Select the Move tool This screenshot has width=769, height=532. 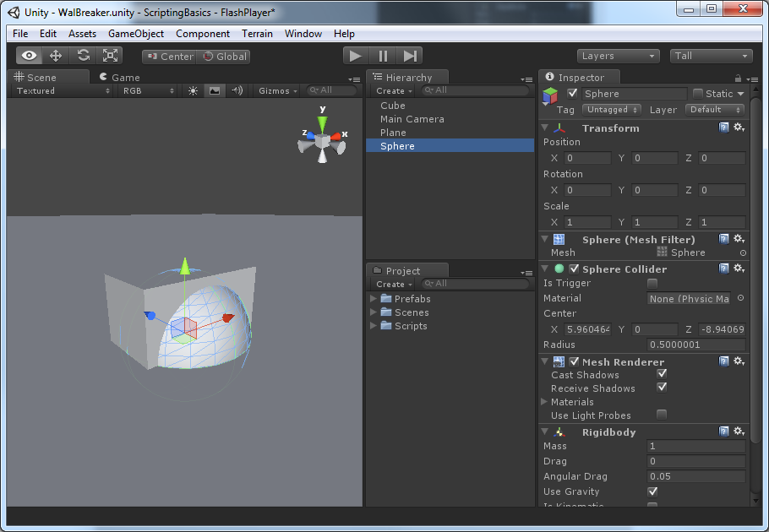(56, 56)
